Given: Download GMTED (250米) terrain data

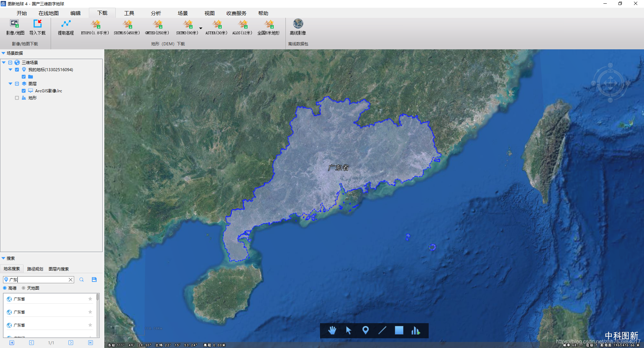Looking at the screenshot, I should (x=157, y=27).
